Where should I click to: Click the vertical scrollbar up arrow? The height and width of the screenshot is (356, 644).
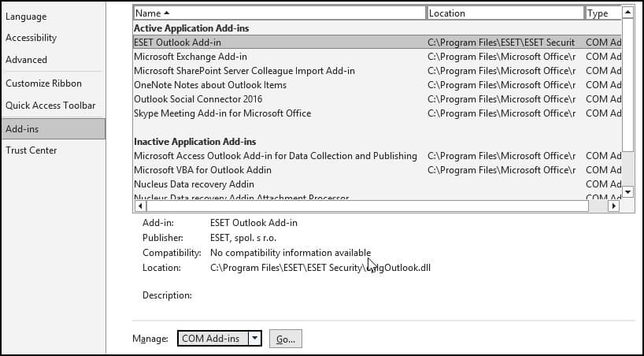click(x=627, y=13)
